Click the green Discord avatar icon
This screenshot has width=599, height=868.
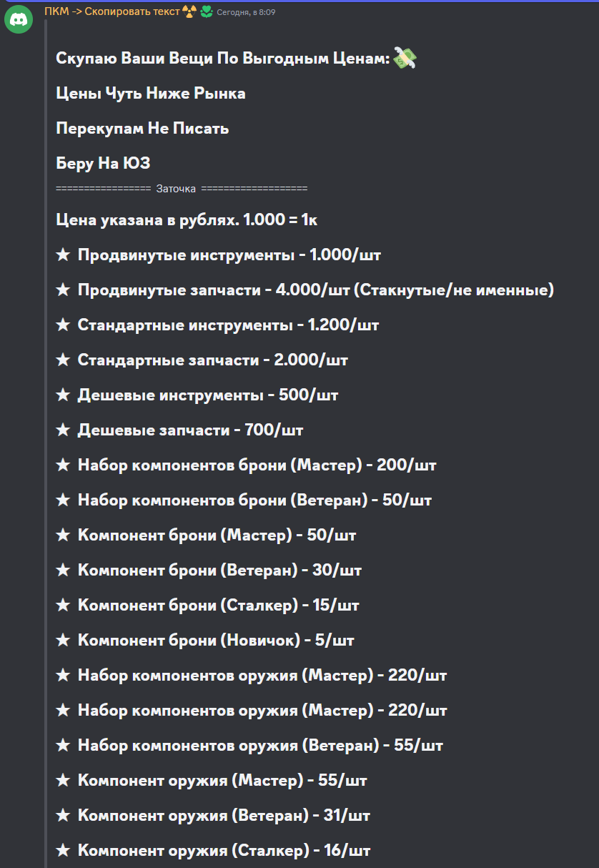coord(18,19)
